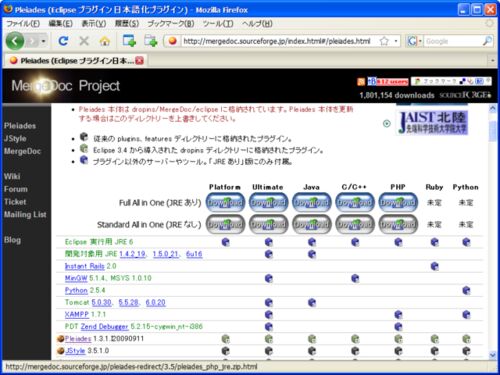This screenshot has height=375, width=500.
Task: Open the back/forward history dropdown arrow
Action: pyautogui.click(x=43, y=41)
